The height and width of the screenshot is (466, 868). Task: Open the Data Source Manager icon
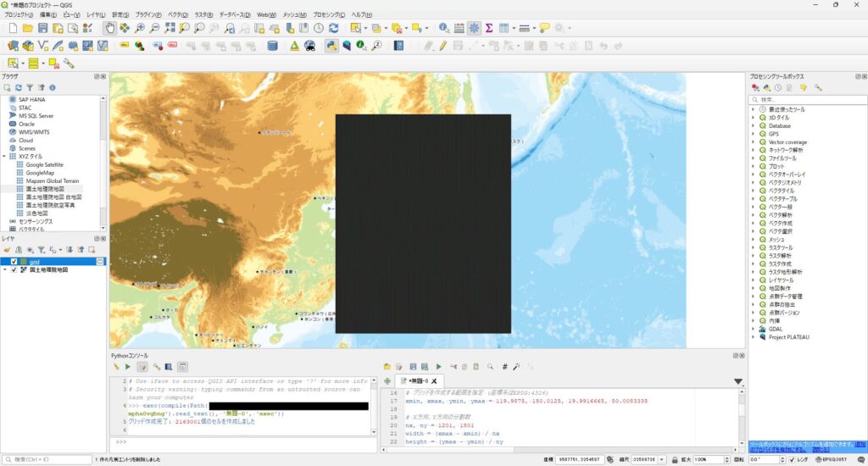point(13,46)
